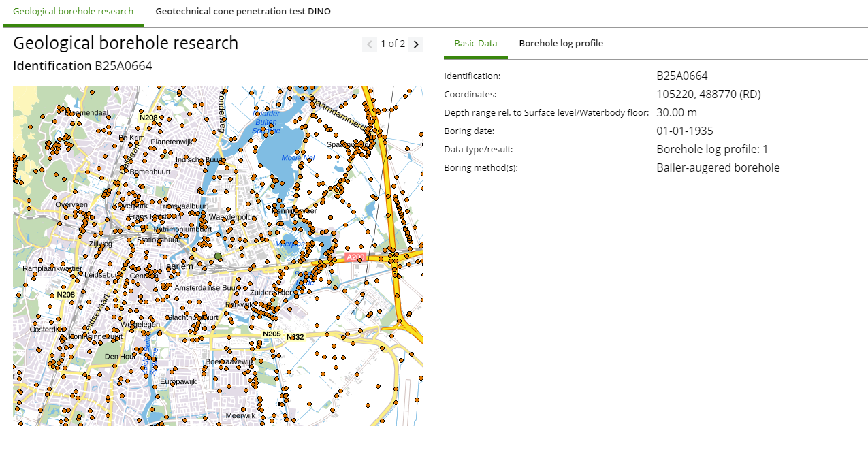Click the Bailer-augered borehole method text
The height and width of the screenshot is (450, 868).
718,167
